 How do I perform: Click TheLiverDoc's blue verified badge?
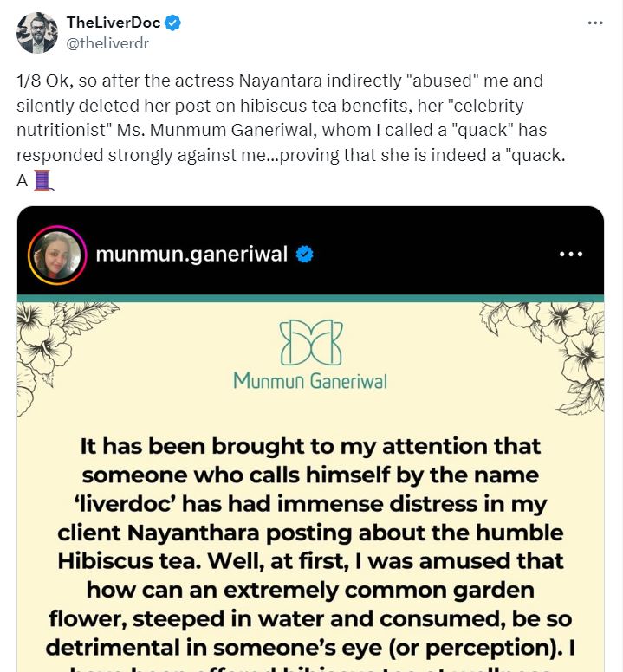coord(173,23)
